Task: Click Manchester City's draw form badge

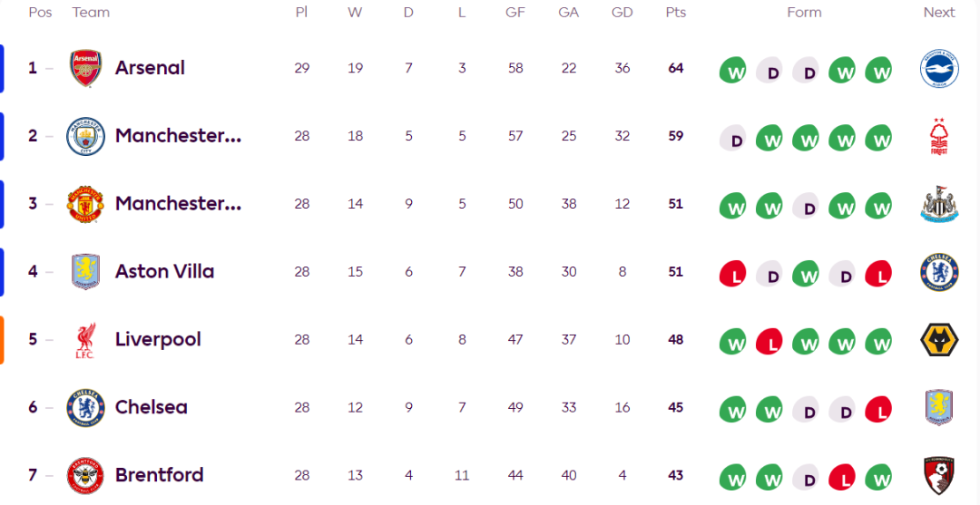Action: tap(734, 138)
